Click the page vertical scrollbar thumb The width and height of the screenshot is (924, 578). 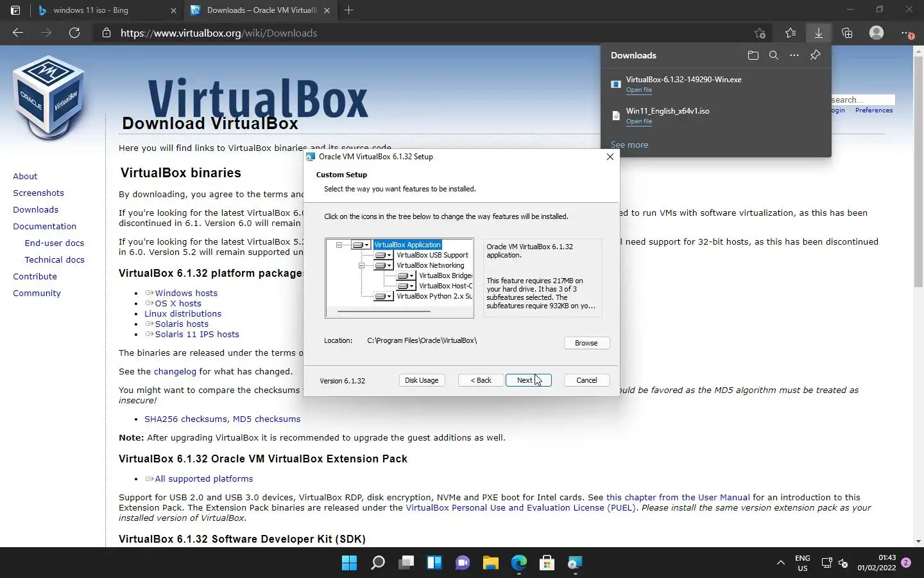(x=918, y=170)
